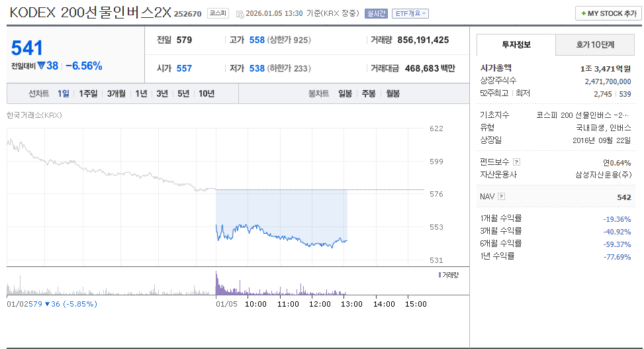This screenshot has height=349, width=644.
Task: Switch to 월봉 candlestick chart
Action: pyautogui.click(x=392, y=93)
